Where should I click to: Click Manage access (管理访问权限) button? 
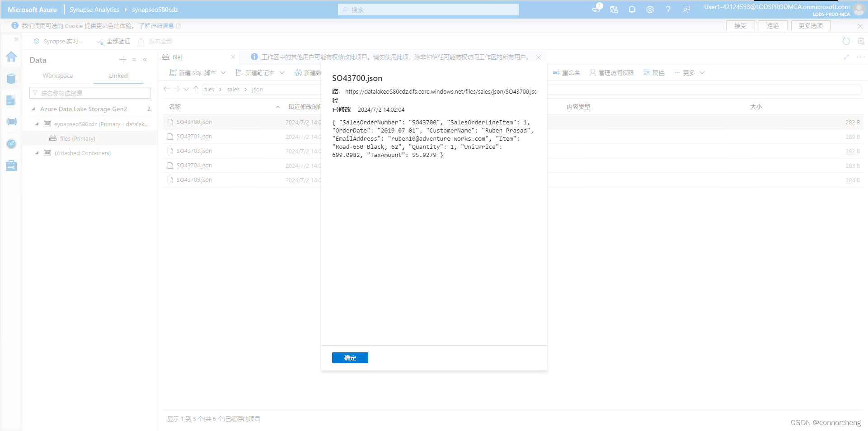coord(611,72)
